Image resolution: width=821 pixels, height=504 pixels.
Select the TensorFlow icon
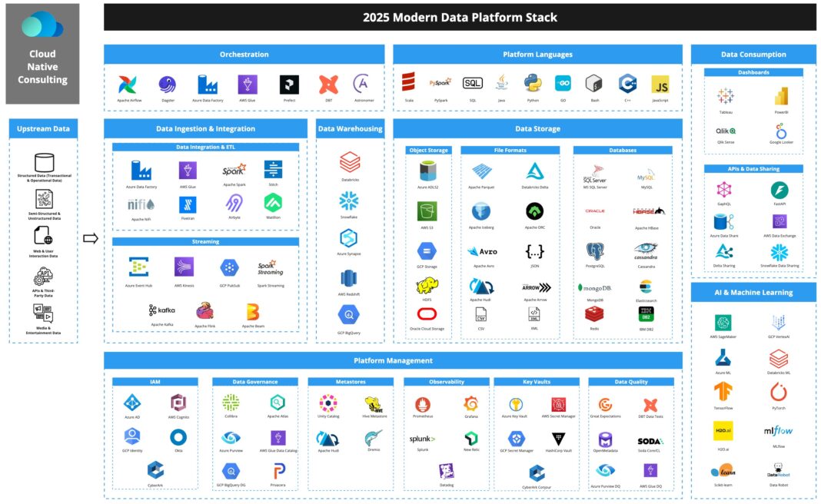(723, 392)
